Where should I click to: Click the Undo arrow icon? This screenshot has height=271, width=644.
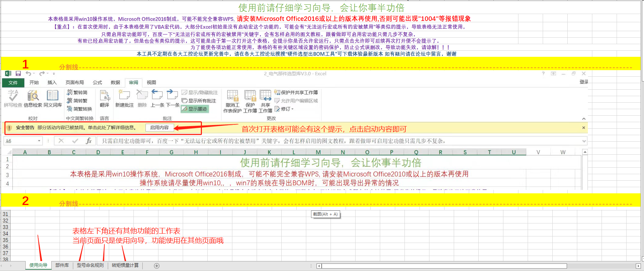click(x=28, y=74)
